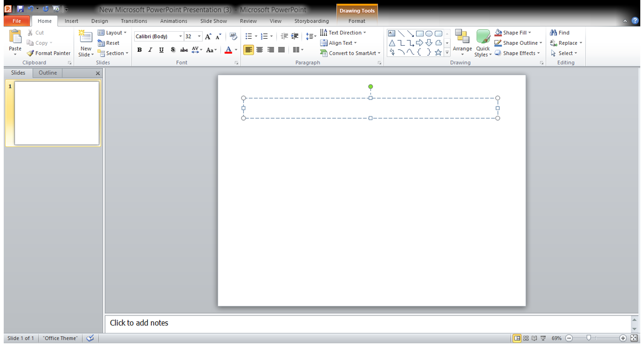Justify the text alignment

click(x=281, y=50)
